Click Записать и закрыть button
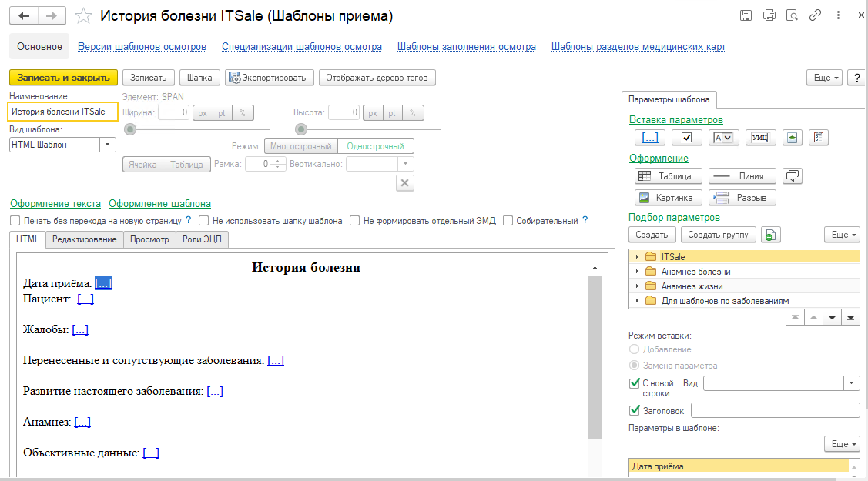868x481 pixels. (64, 78)
